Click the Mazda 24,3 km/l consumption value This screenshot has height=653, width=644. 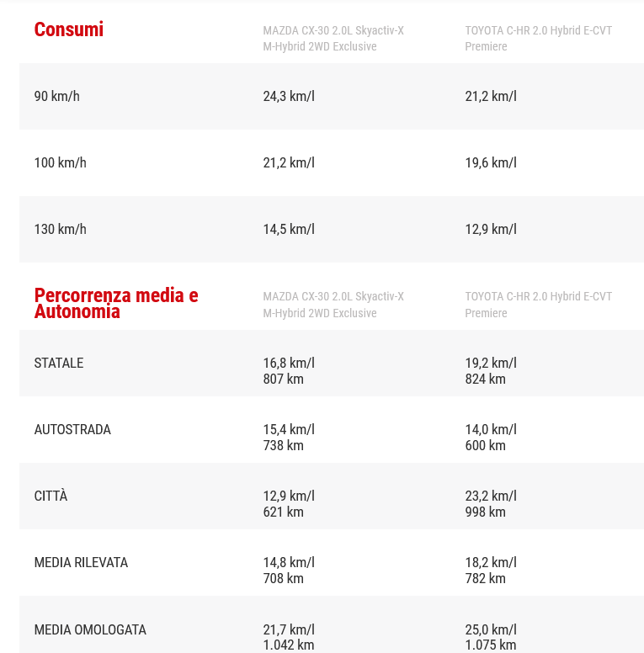[x=289, y=96]
